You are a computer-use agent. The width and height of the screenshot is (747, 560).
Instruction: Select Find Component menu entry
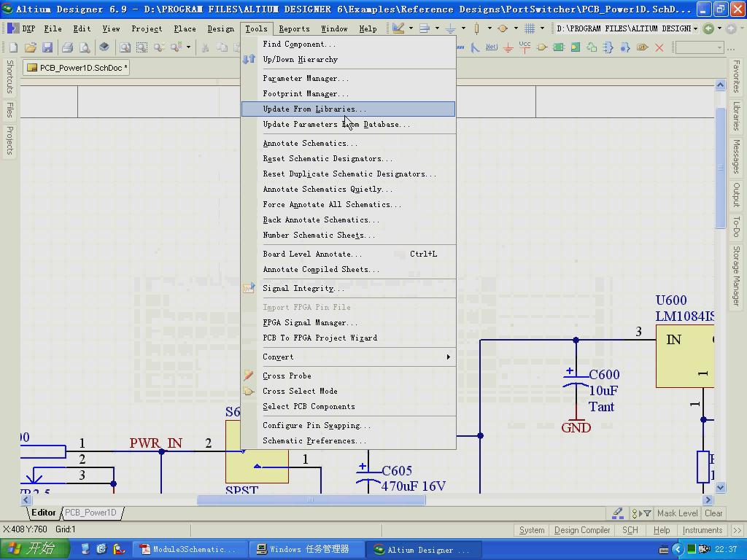[348, 44]
